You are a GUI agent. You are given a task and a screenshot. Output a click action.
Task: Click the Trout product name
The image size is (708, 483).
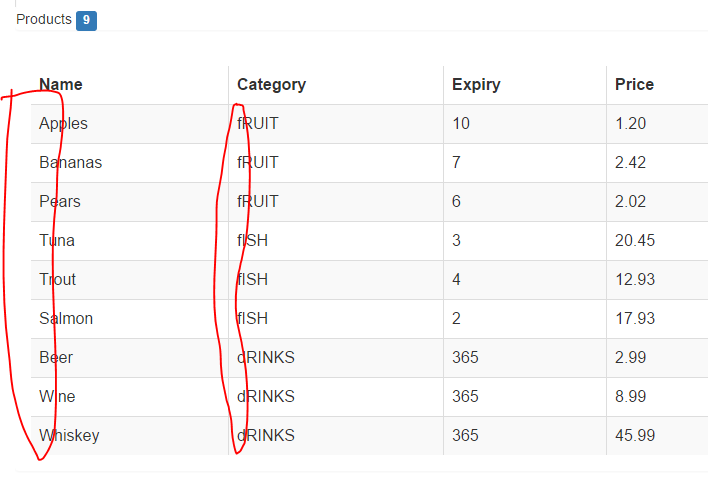pos(58,279)
